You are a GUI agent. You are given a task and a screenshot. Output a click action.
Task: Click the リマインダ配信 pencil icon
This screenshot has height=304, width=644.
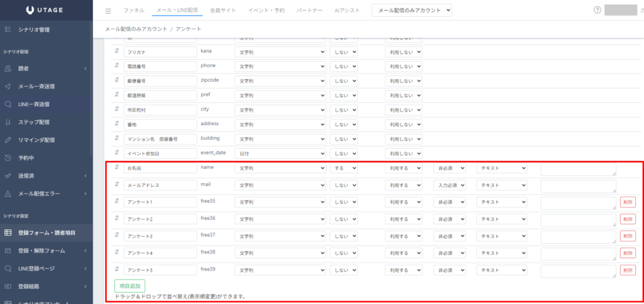pos(8,140)
